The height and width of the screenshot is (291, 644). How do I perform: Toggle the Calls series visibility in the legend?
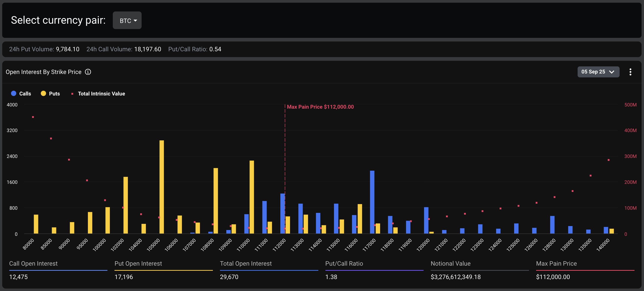pos(22,94)
